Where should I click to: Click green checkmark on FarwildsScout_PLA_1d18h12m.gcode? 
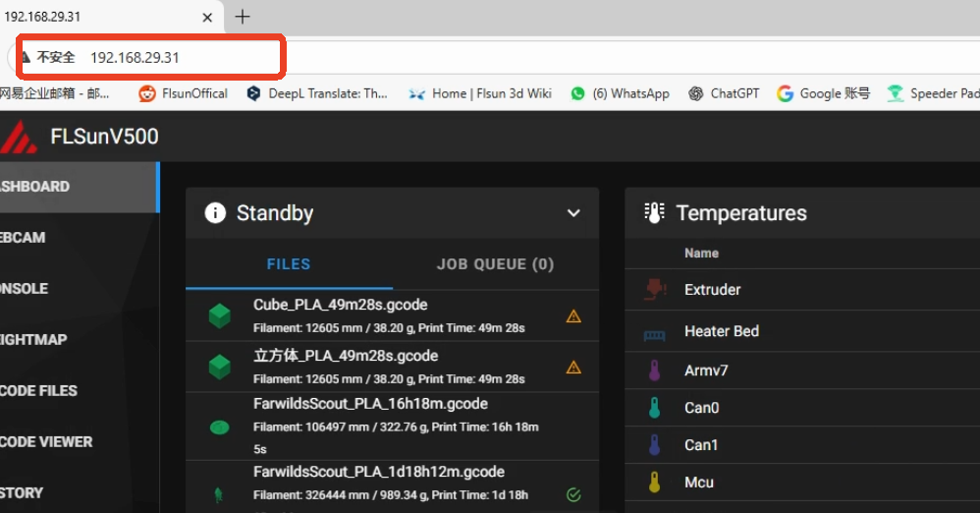573,495
